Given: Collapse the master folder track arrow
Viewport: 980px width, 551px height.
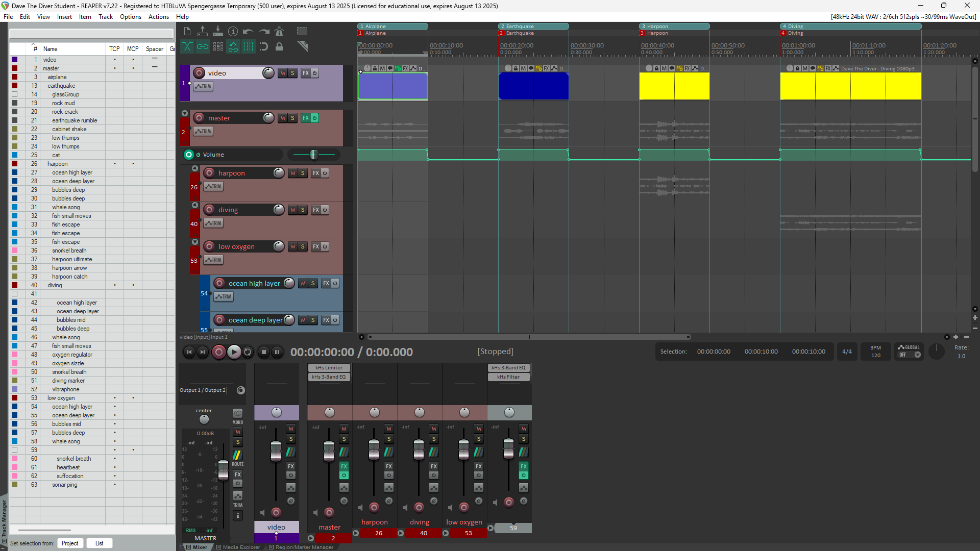Looking at the screenshot, I should click(185, 114).
